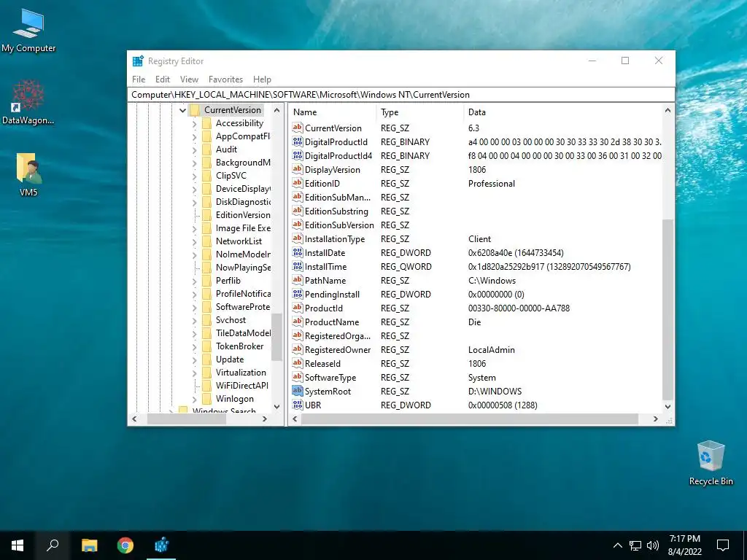The height and width of the screenshot is (560, 747).
Task: Select the DisplayVersion string value icon
Action: (x=298, y=169)
